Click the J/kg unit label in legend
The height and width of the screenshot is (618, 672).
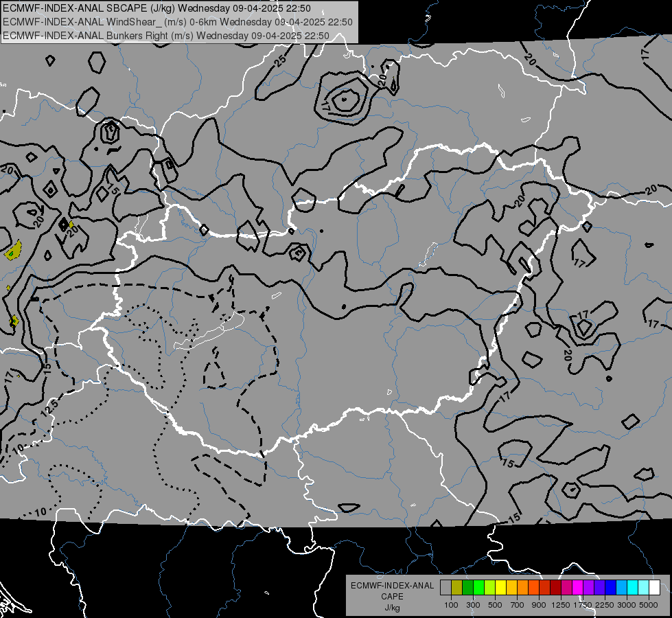392,608
